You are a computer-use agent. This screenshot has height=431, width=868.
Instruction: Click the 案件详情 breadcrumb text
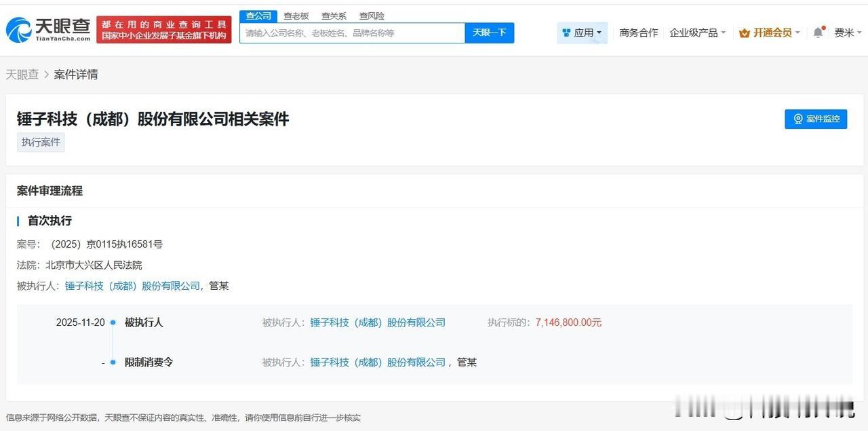pos(76,75)
